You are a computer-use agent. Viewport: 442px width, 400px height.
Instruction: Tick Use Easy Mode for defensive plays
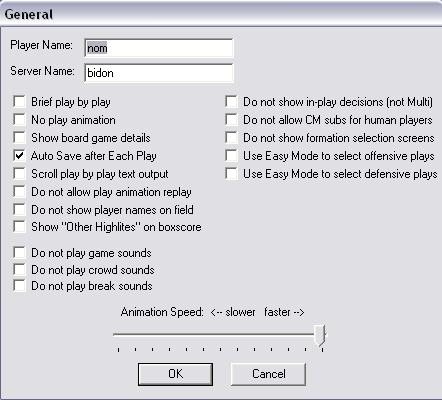(x=231, y=174)
